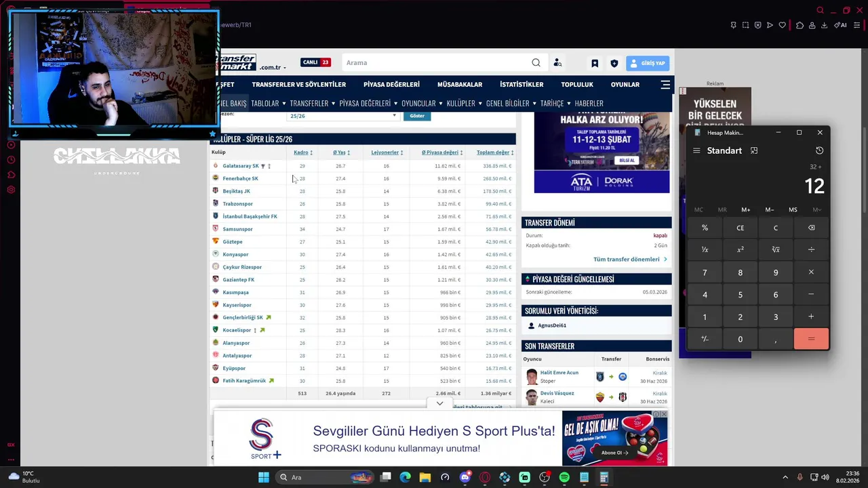This screenshot has height=488, width=868.
Task: Open the Transfermarkt hamburger menu
Action: coord(665,85)
